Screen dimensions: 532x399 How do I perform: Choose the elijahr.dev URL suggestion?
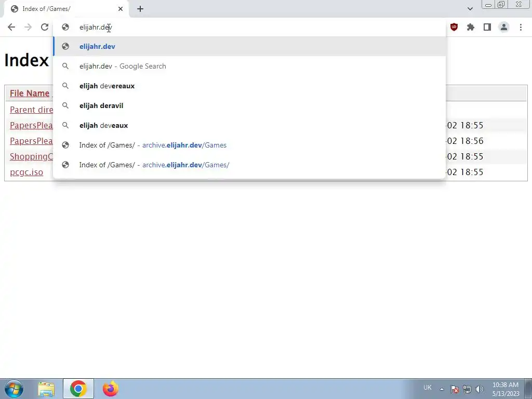pos(249,46)
